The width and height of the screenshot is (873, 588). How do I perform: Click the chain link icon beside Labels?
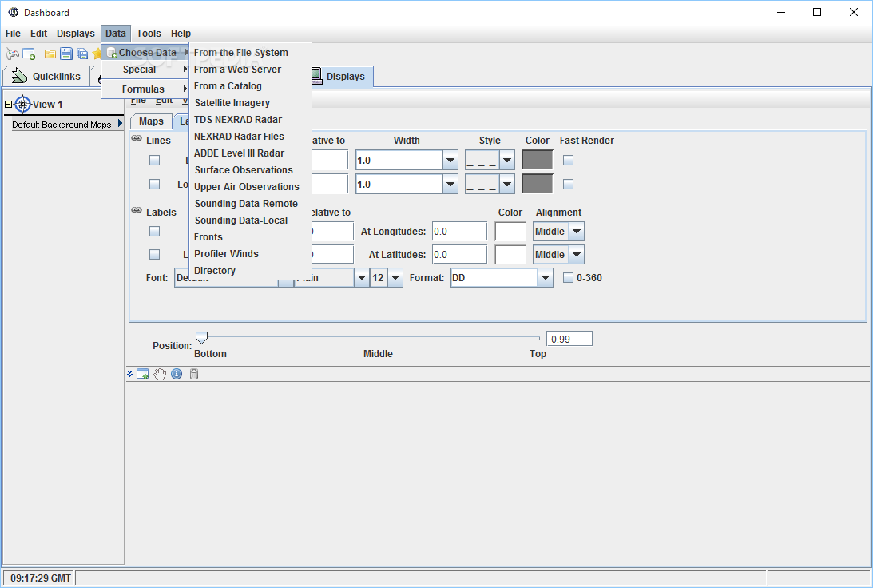pyautogui.click(x=137, y=210)
